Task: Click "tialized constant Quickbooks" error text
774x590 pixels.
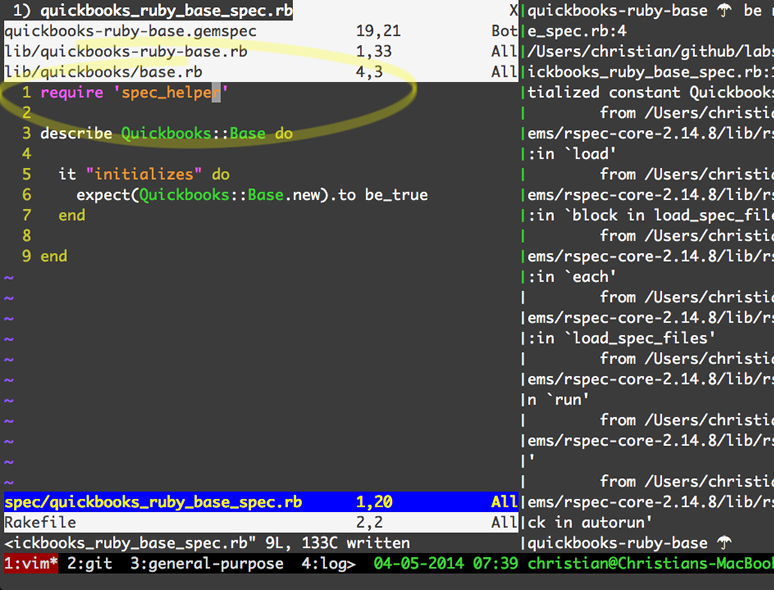Action: pyautogui.click(x=650, y=93)
